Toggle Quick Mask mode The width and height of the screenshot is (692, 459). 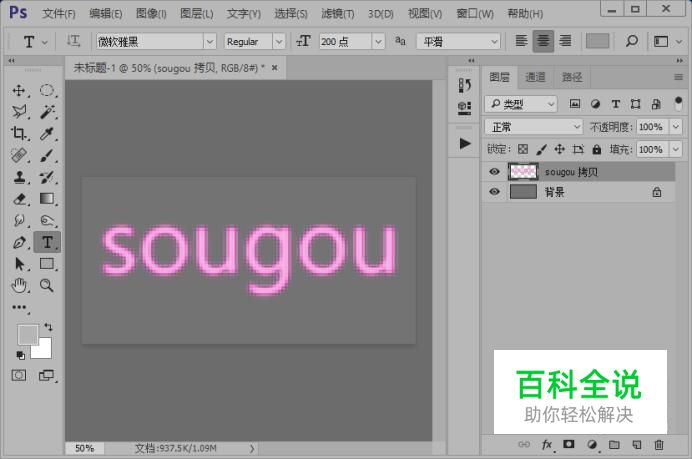(19, 375)
